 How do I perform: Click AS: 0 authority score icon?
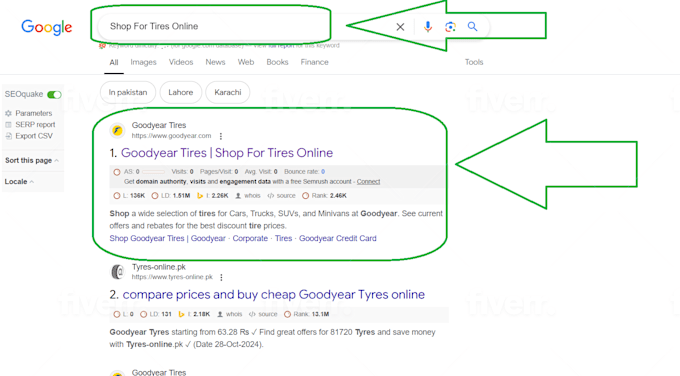(x=117, y=172)
